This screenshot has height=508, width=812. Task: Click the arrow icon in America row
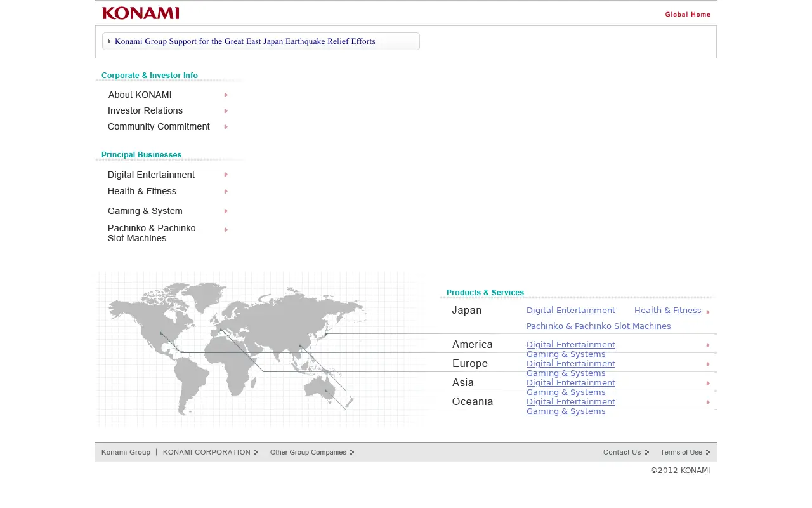708,345
